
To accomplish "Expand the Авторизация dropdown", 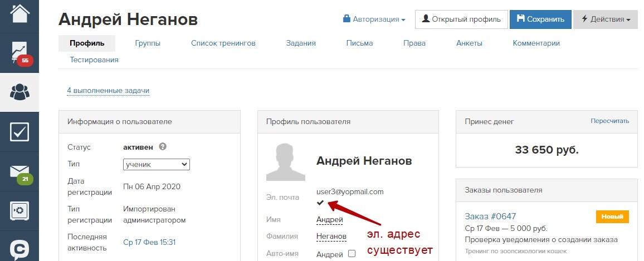I will click(374, 19).
